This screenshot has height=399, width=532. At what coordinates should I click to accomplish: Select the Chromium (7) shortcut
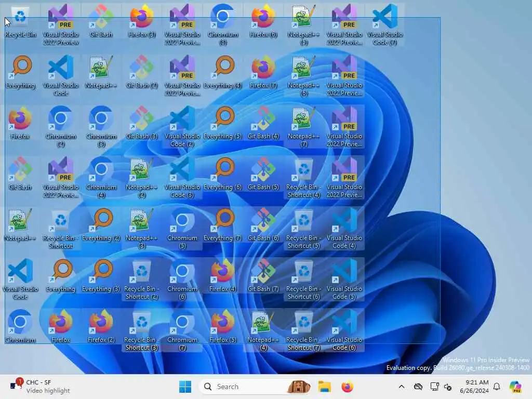(x=182, y=330)
